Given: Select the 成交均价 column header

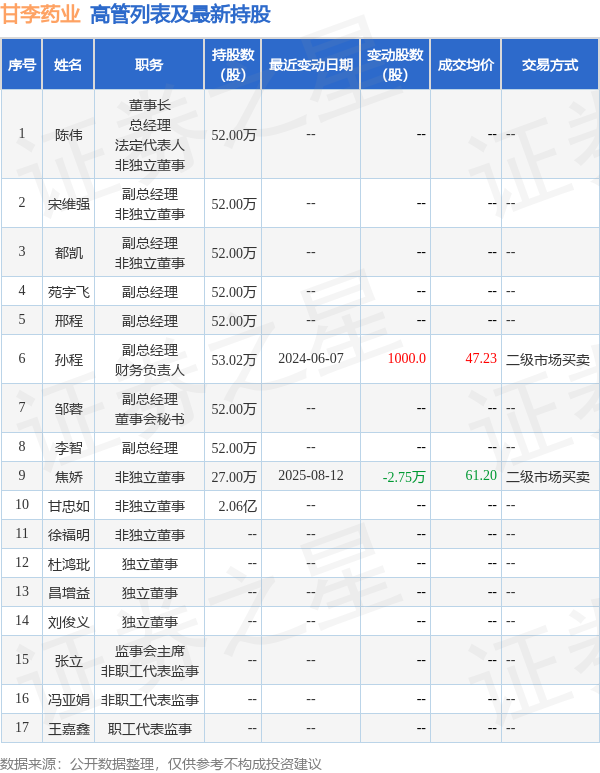Looking at the screenshot, I should (x=465, y=65).
